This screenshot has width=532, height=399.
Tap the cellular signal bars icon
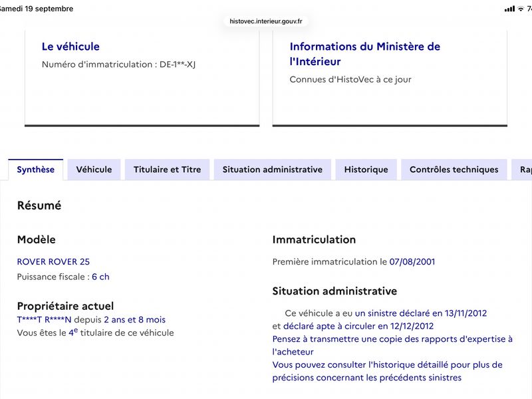509,9
